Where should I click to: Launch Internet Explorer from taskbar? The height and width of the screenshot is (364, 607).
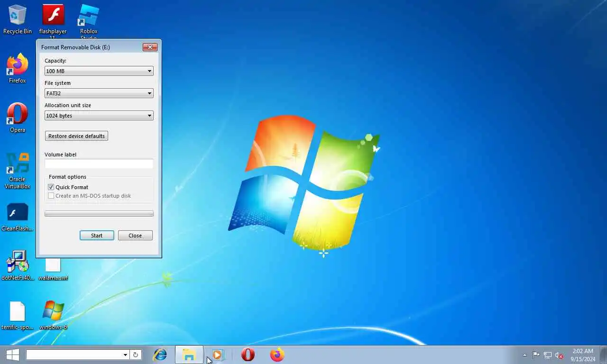point(160,355)
